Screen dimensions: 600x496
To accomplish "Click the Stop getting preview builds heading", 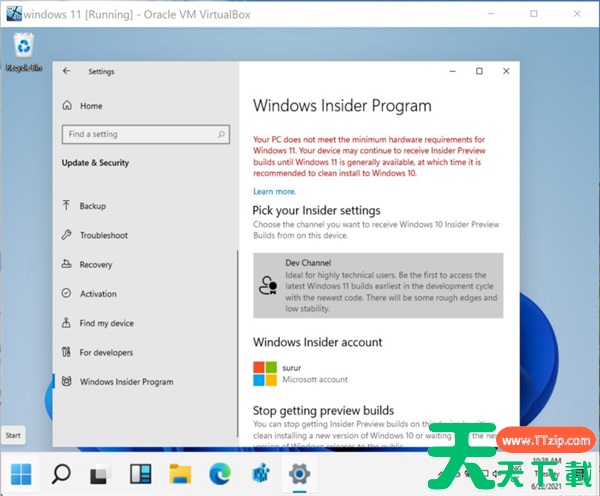I will (323, 410).
